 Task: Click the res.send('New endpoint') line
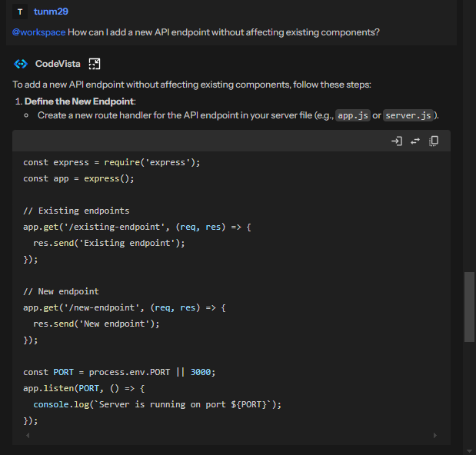(x=96, y=324)
